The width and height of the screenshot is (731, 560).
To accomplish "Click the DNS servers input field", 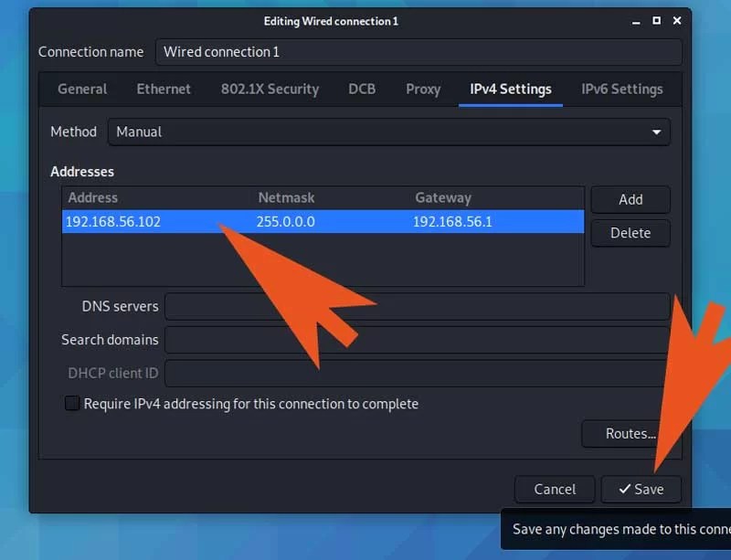I will [417, 306].
